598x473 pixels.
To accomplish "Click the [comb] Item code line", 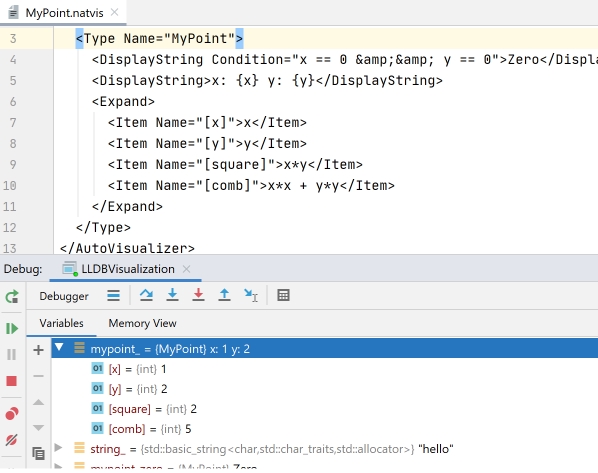I will click(x=251, y=185).
